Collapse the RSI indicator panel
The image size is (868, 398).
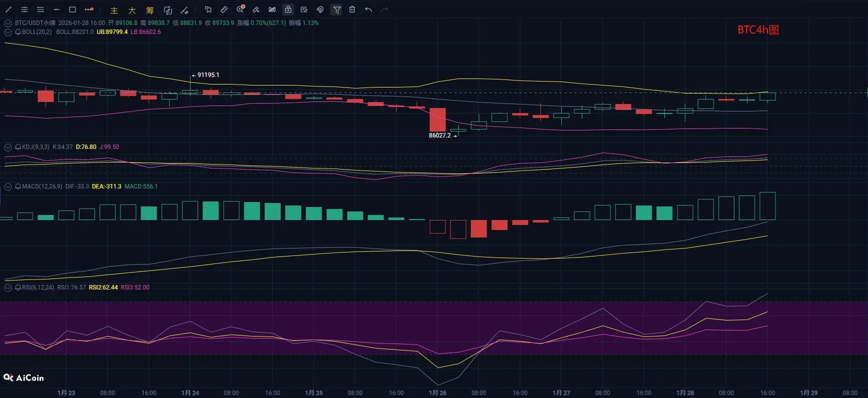(x=8, y=287)
